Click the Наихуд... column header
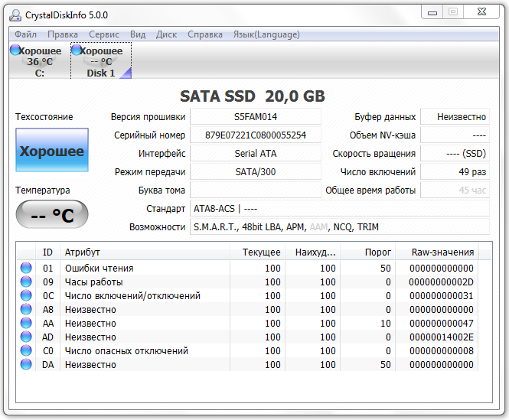Image resolution: width=509 pixels, height=420 pixels. (313, 252)
